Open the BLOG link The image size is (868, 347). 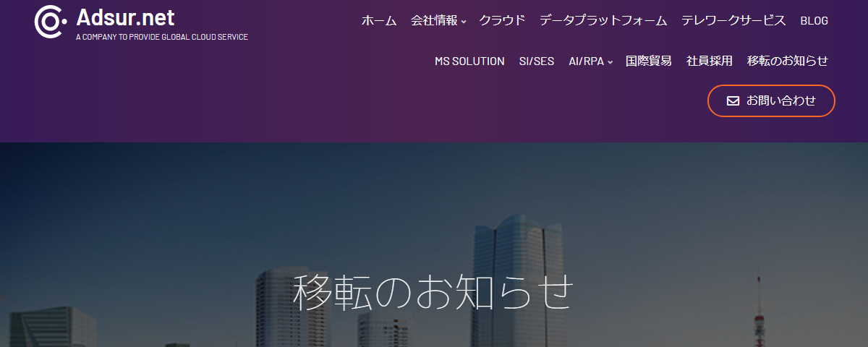click(814, 20)
